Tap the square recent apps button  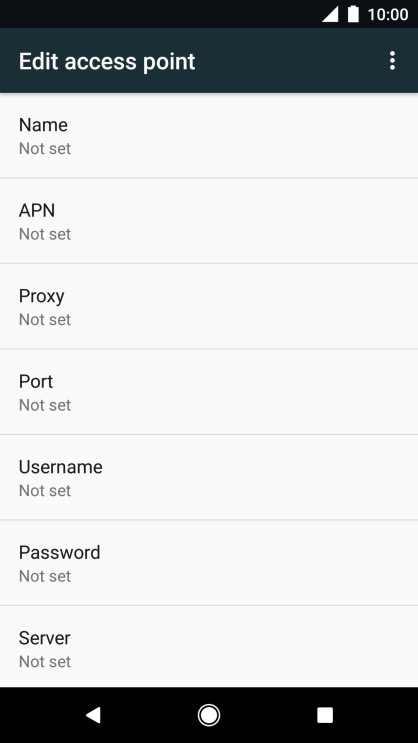click(325, 715)
